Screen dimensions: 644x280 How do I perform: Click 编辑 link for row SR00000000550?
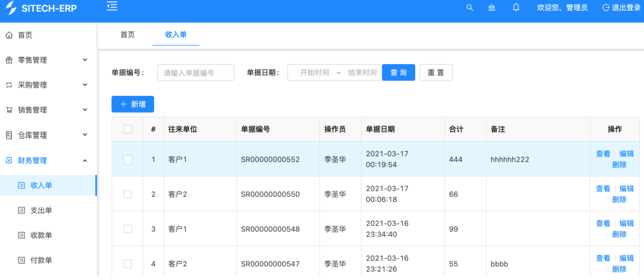[x=626, y=188]
